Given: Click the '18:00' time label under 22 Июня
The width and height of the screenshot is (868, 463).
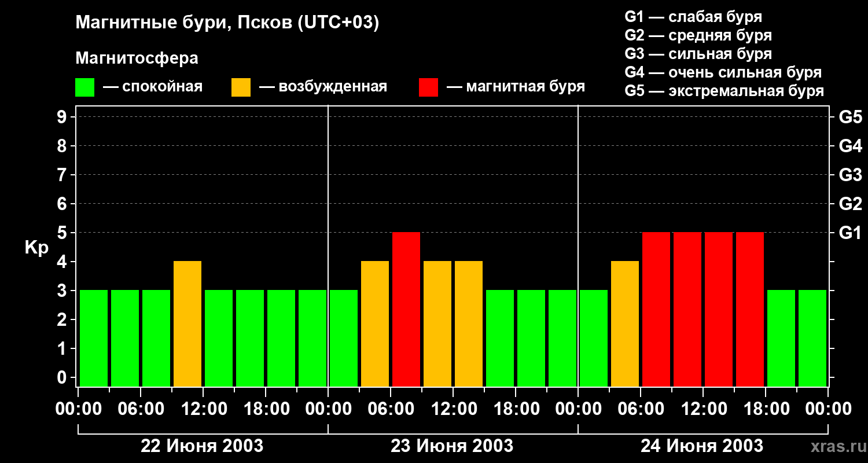Looking at the screenshot, I should (x=266, y=409).
